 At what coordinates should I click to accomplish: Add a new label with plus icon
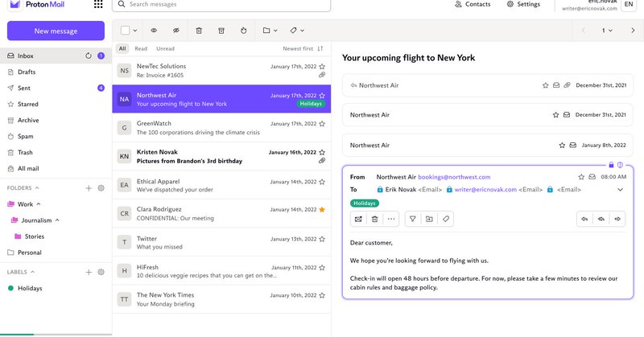[89, 272]
